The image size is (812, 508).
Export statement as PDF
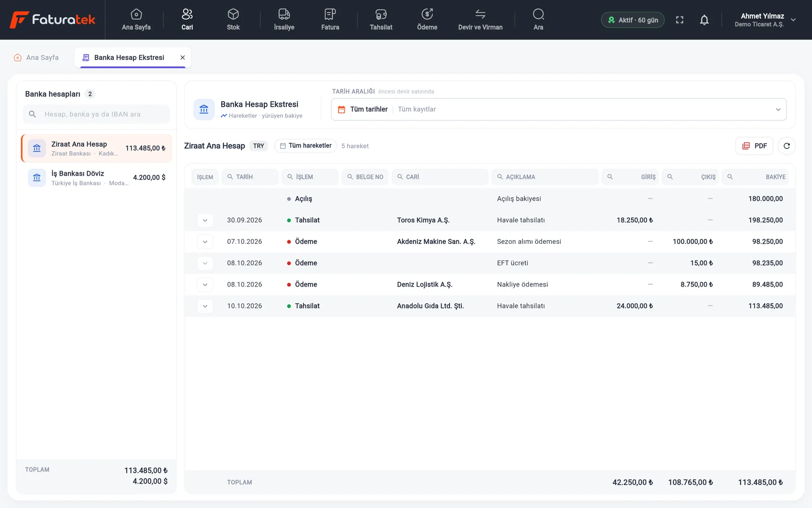tap(755, 146)
